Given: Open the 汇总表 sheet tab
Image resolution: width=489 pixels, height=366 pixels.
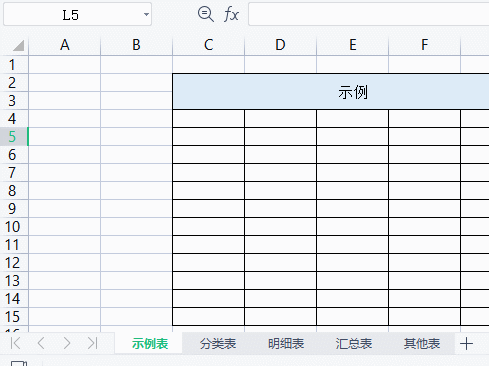Looking at the screenshot, I should 354,343.
